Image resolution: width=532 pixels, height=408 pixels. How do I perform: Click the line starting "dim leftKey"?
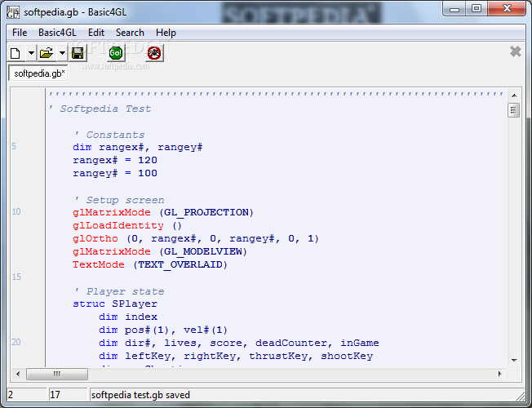[236, 356]
